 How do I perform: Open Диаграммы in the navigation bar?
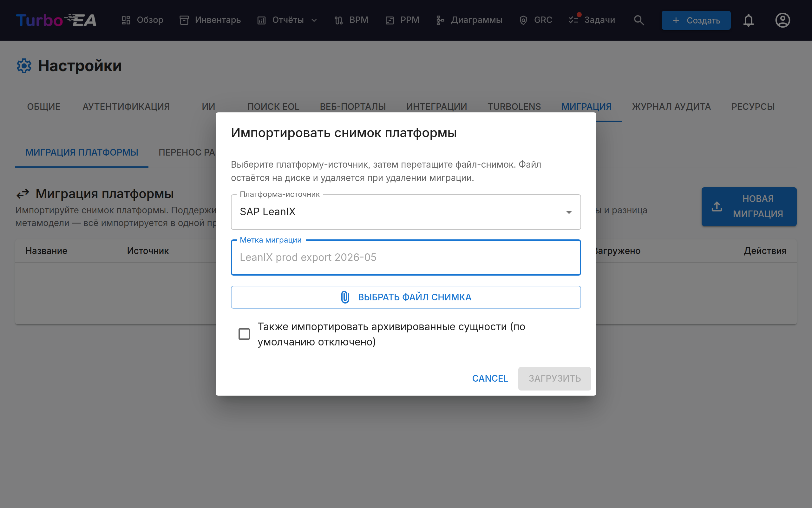[x=469, y=20]
